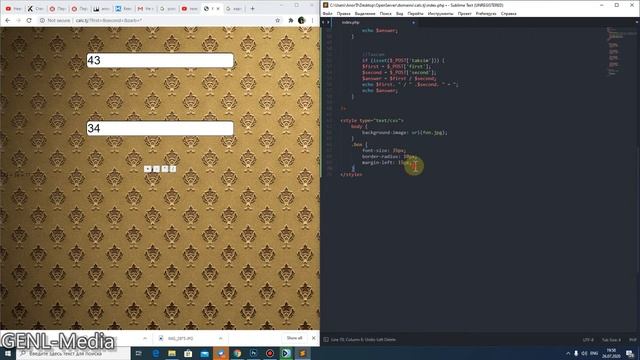
Task: Open the Правка menu in Sublime Text
Action: click(x=344, y=13)
